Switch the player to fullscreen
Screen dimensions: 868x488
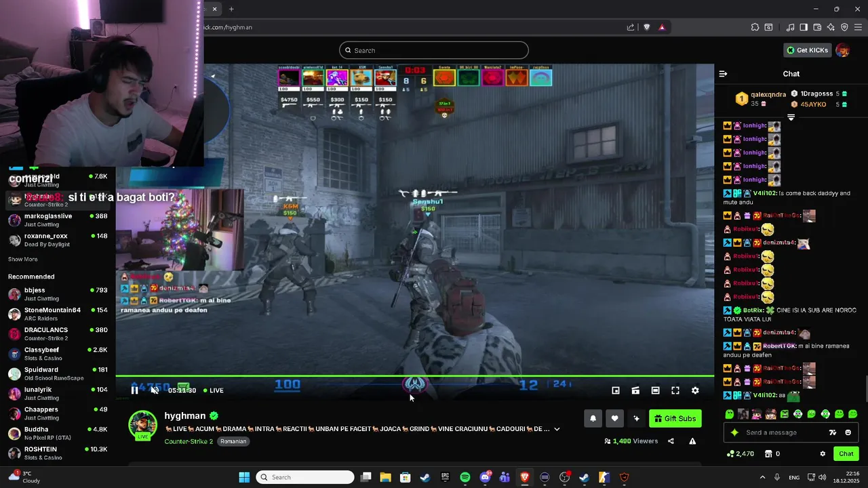(x=675, y=390)
